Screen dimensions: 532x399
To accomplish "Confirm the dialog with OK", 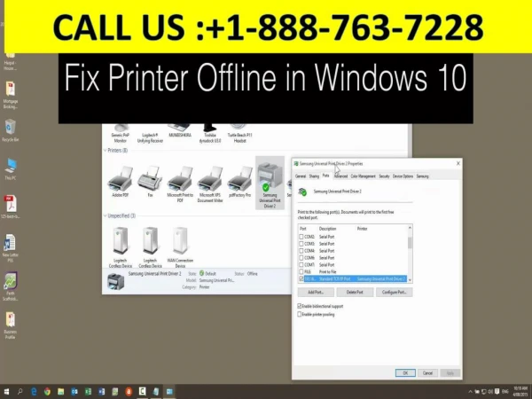I will click(x=405, y=373).
